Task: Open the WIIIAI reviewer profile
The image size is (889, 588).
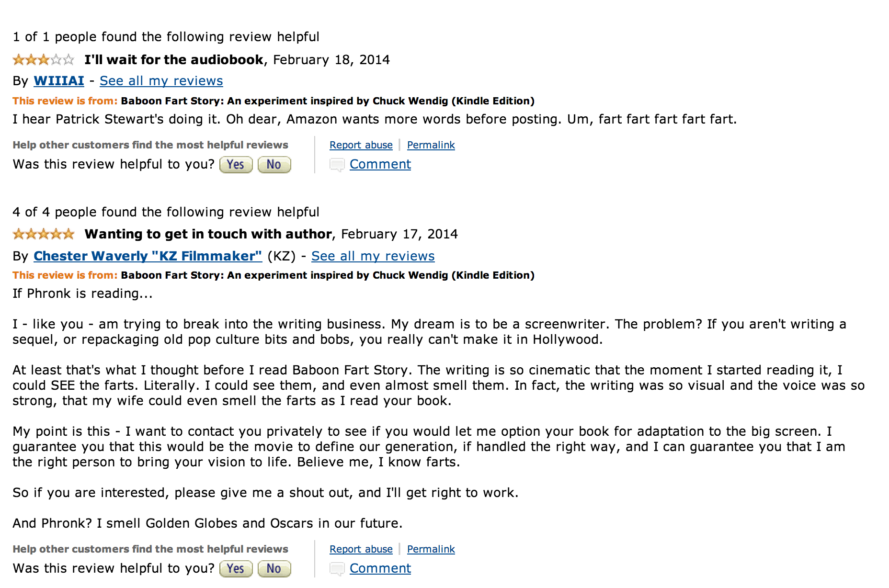Action: point(59,81)
